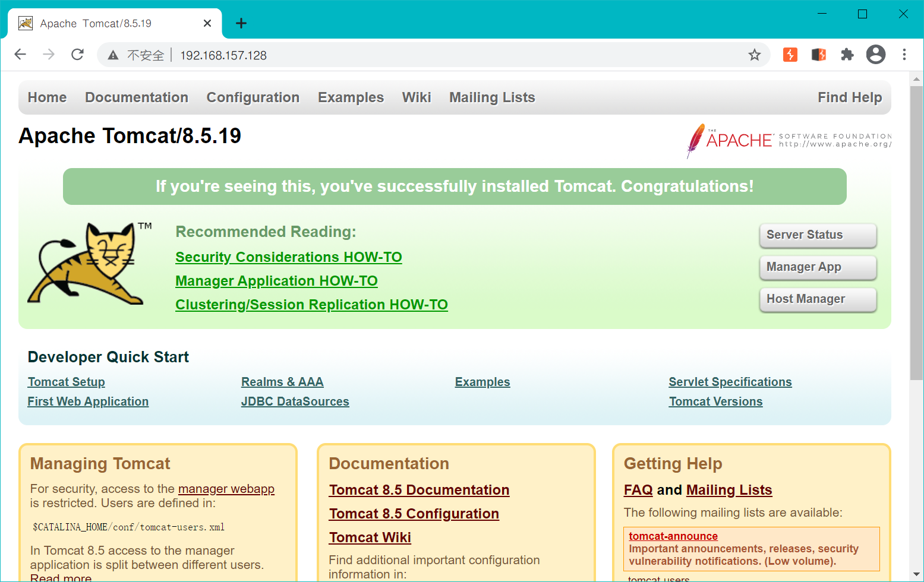The image size is (924, 582).
Task: Open the Servlet Specifications link
Action: pos(730,382)
